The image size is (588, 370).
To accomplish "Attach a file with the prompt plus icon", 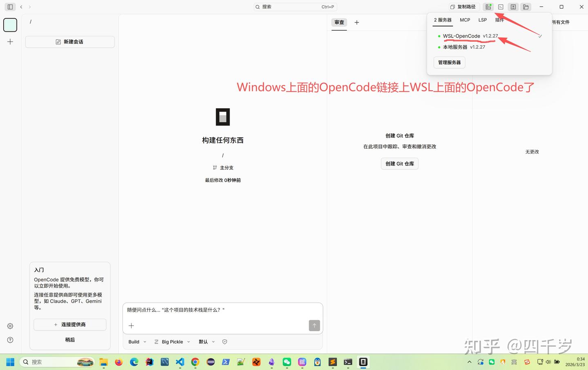I will pyautogui.click(x=131, y=325).
